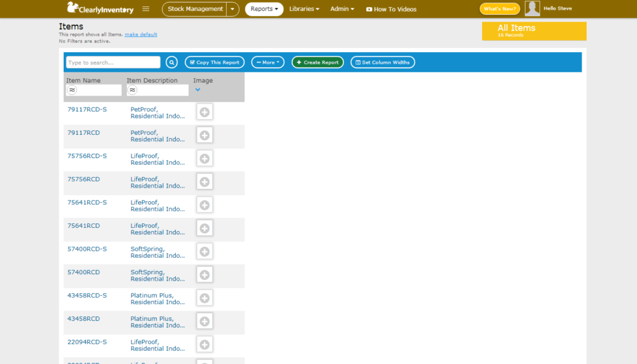Open item 75756RCD-S
Viewport: 637px width, 364px height.
(87, 156)
